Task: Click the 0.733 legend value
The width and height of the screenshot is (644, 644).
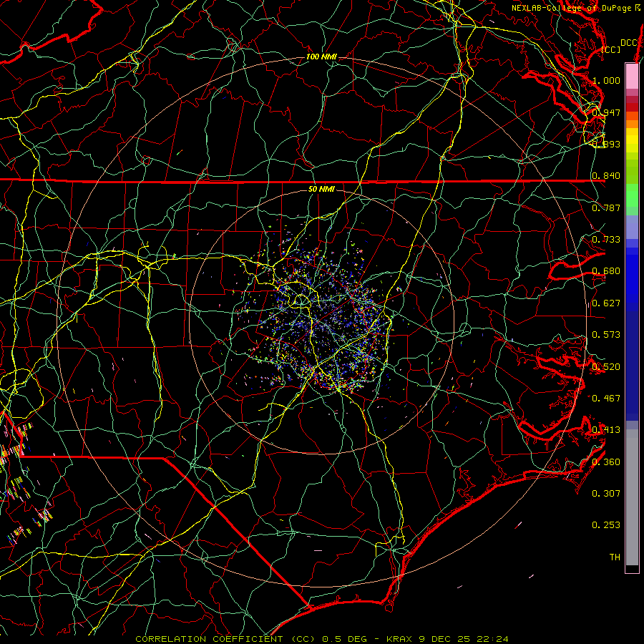Action: pyautogui.click(x=606, y=240)
